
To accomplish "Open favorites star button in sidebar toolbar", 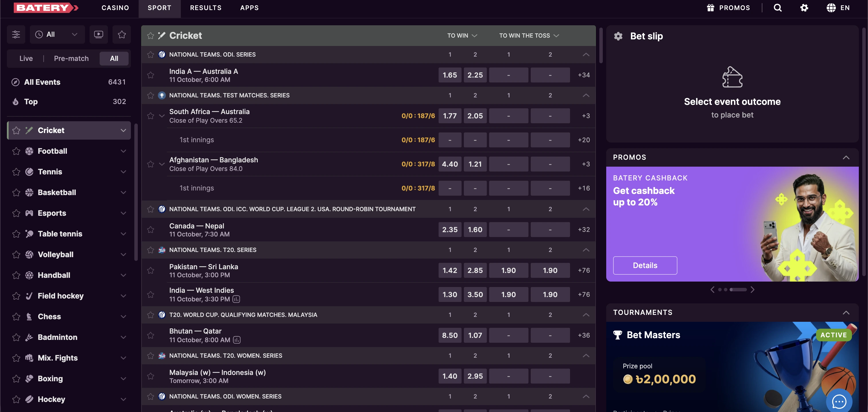I will point(122,34).
